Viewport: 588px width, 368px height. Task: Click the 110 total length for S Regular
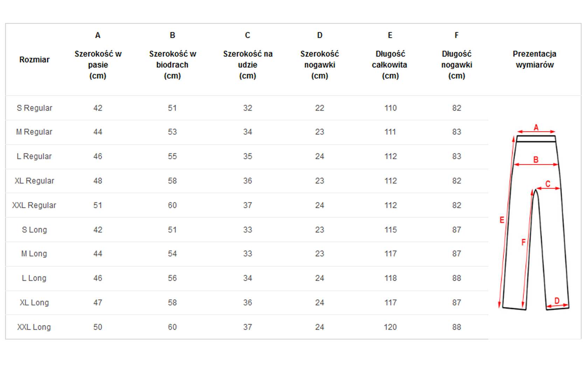point(390,108)
